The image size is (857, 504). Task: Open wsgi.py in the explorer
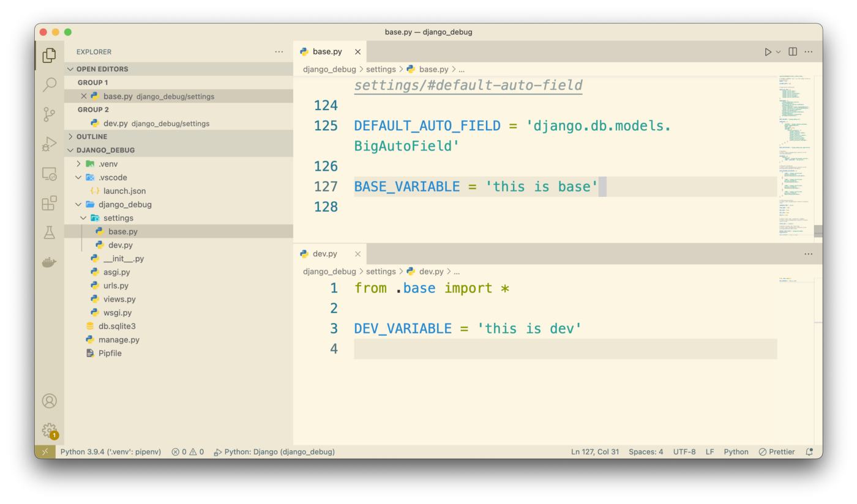pyautogui.click(x=179, y=313)
